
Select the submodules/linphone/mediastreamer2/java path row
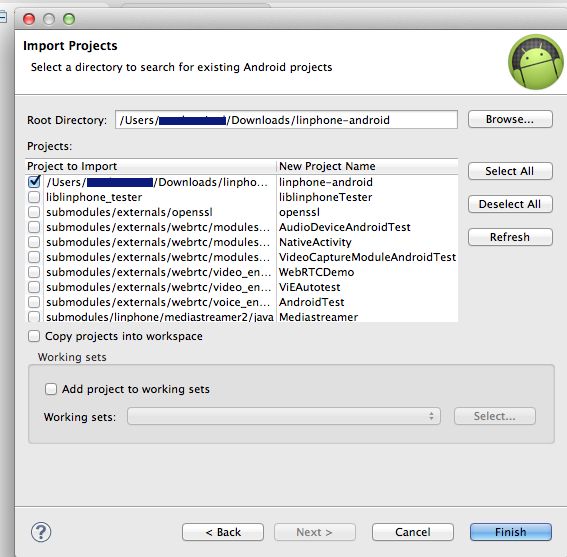point(160,317)
